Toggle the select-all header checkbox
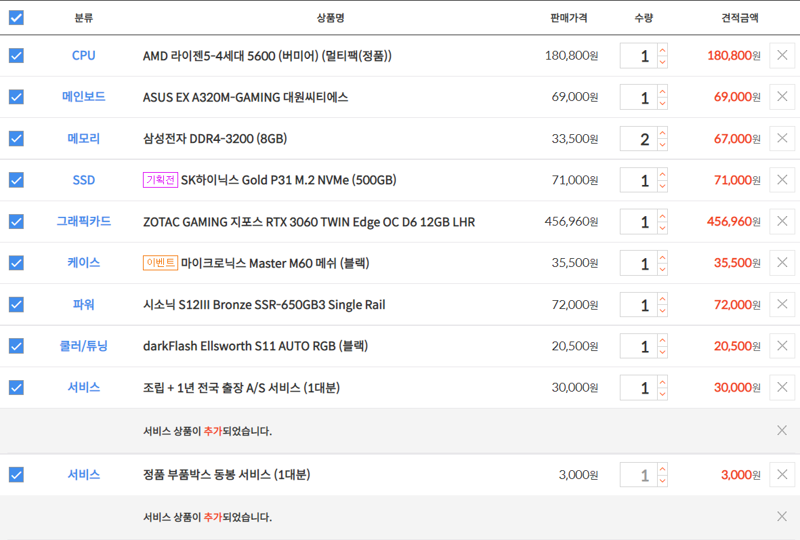 coord(16,17)
